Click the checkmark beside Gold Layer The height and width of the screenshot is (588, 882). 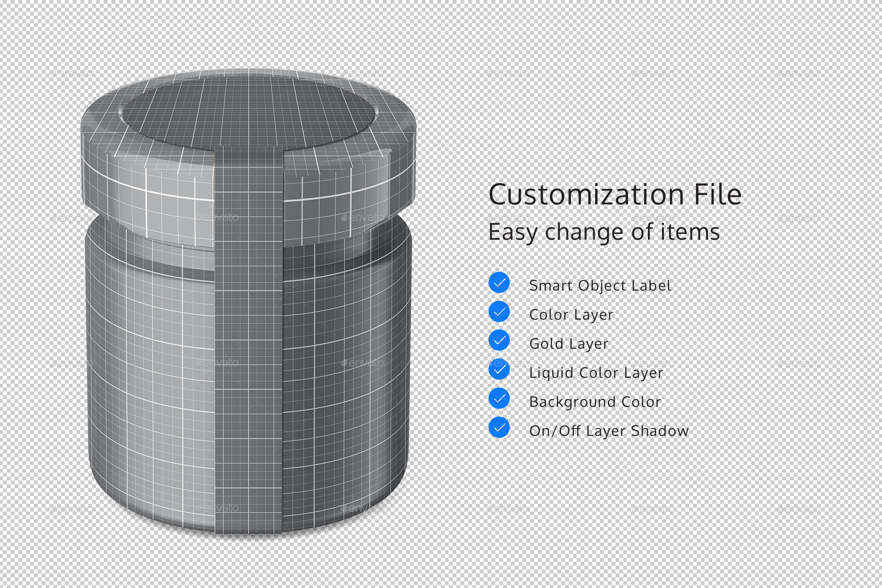pyautogui.click(x=499, y=340)
